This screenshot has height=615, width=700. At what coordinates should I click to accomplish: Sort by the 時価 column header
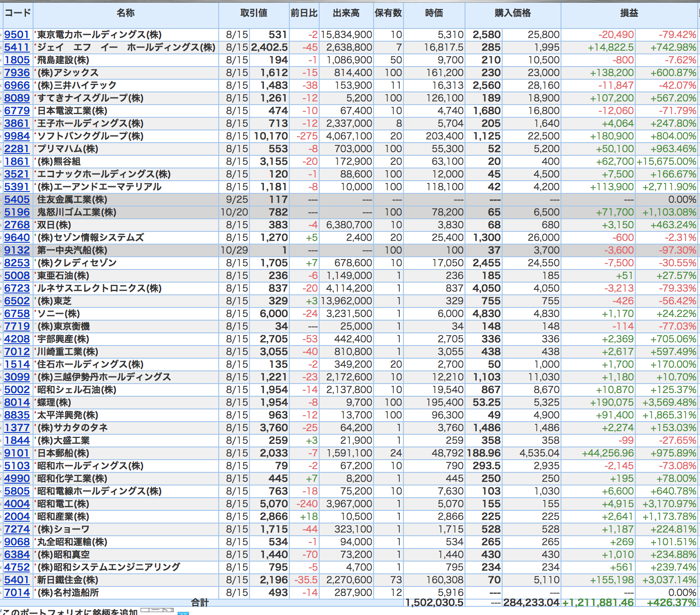(x=434, y=13)
